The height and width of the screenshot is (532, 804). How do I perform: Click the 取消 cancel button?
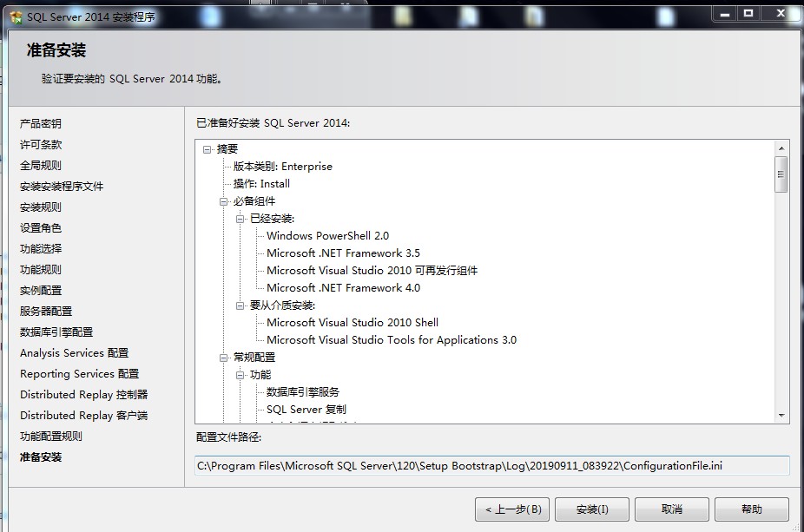[x=672, y=509]
